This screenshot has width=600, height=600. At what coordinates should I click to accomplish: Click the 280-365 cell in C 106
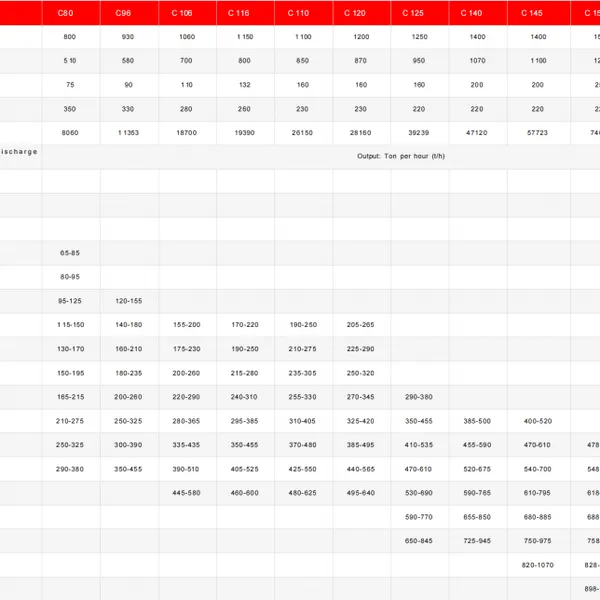(186, 421)
